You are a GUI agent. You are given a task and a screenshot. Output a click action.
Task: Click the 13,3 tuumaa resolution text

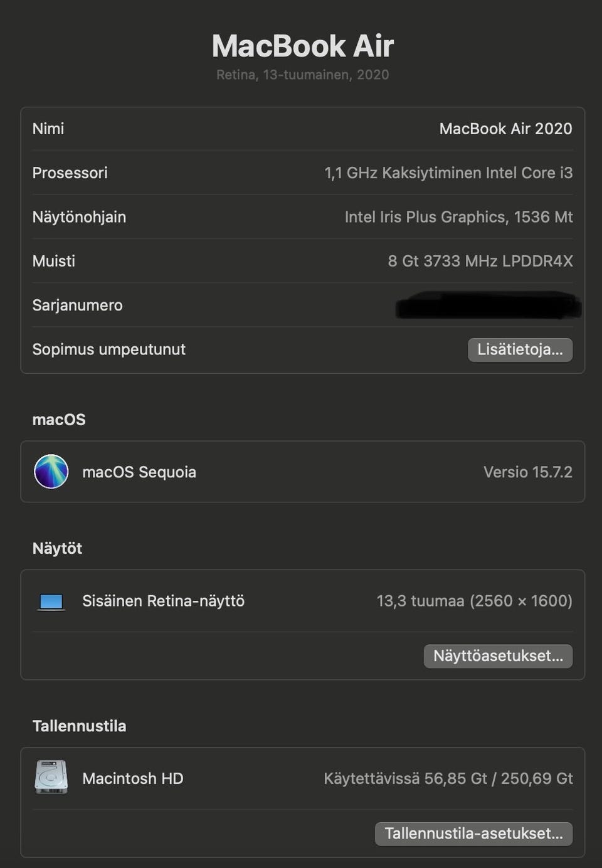(x=474, y=601)
